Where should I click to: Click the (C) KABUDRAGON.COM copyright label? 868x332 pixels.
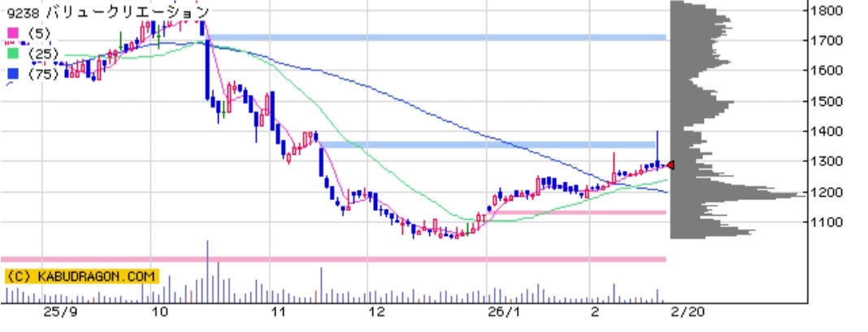[x=80, y=277]
